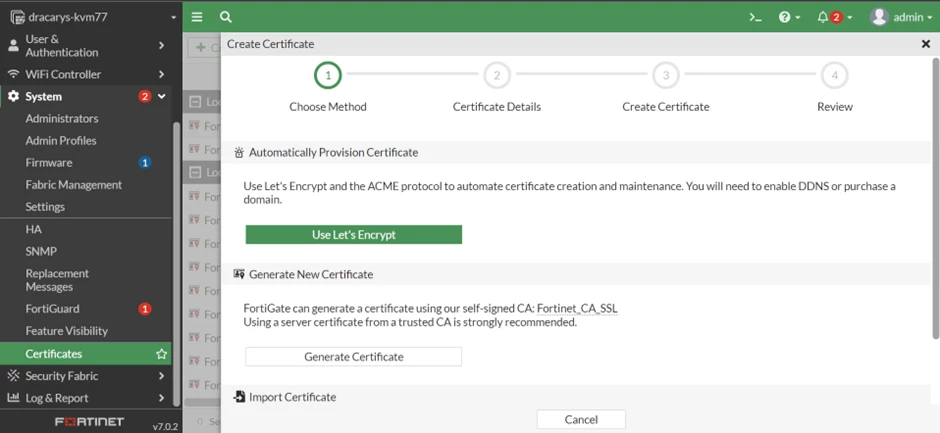This screenshot has height=433, width=940.
Task: Toggle the hamburger navigation menu icon
Action: [x=197, y=17]
